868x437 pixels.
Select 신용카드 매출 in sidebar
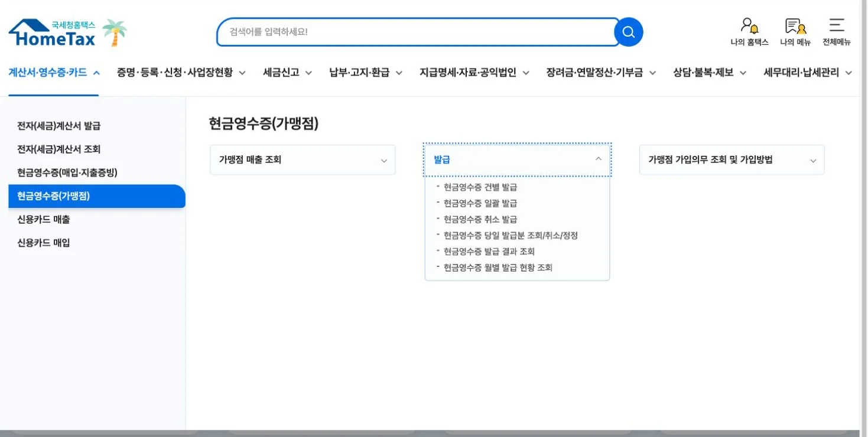pos(44,219)
